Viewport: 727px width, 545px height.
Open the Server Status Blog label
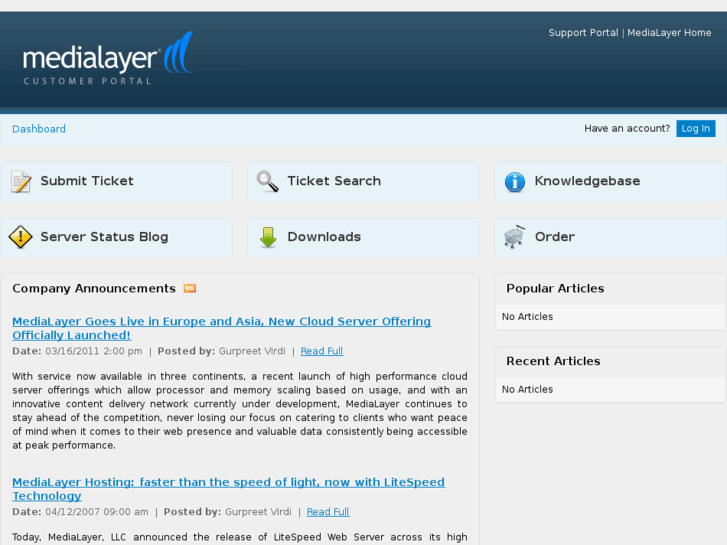click(104, 237)
